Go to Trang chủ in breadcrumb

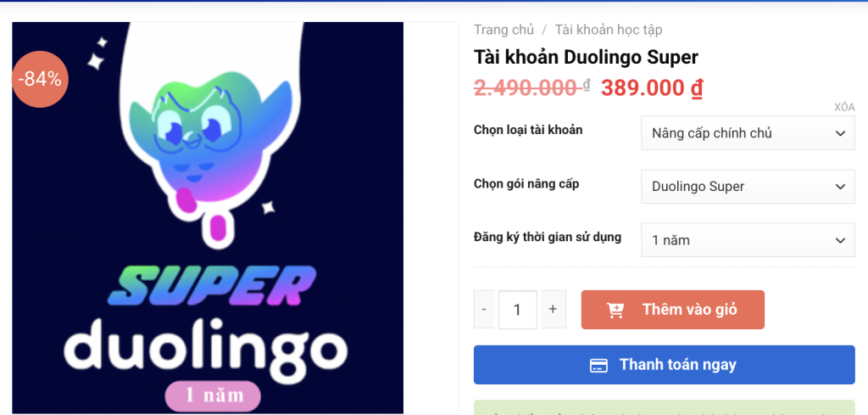tap(504, 30)
